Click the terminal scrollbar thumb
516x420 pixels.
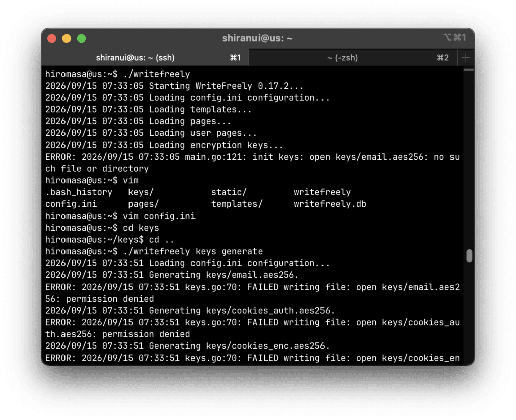pyautogui.click(x=469, y=256)
